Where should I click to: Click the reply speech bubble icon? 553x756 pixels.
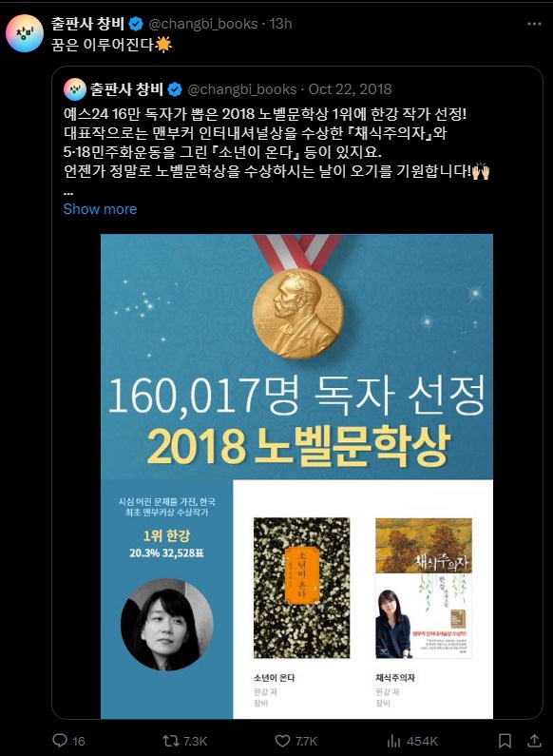[59, 740]
